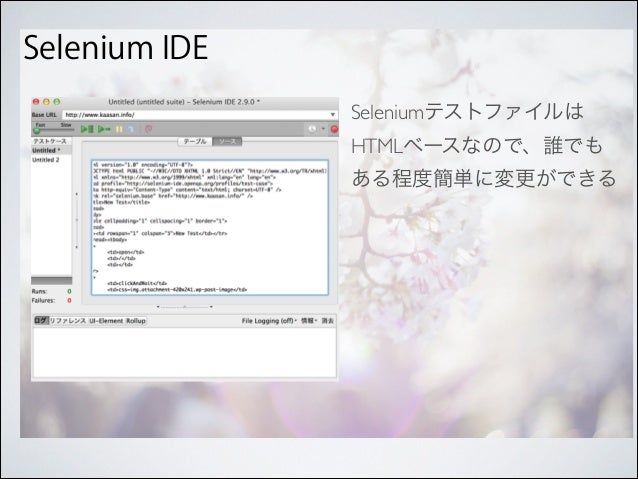Open the リファレンス tab

68,321
